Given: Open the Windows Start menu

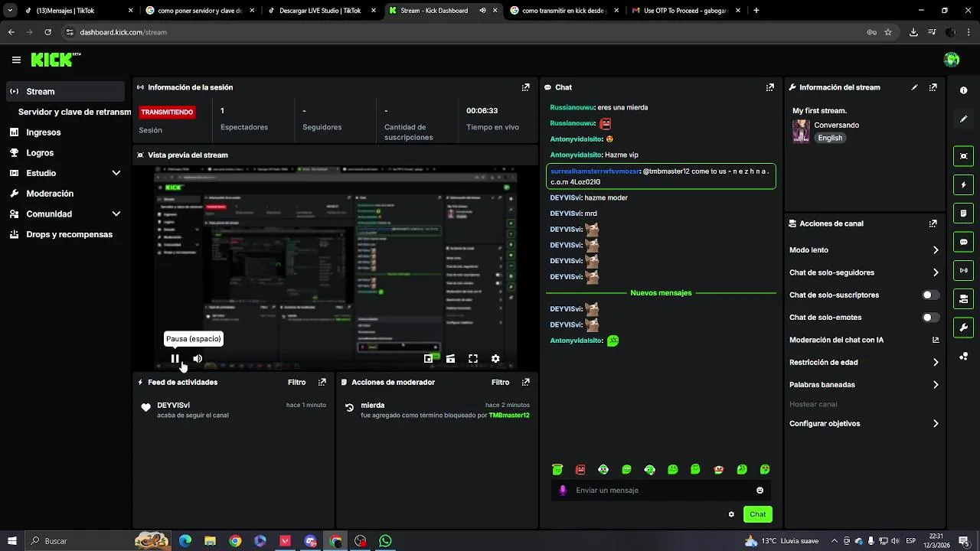Looking at the screenshot, I should (11, 541).
